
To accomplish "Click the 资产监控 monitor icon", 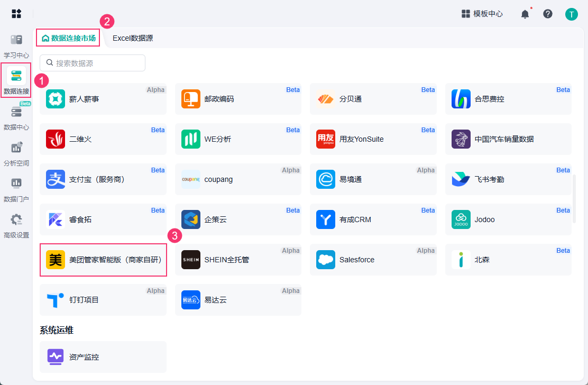I will [x=56, y=356].
